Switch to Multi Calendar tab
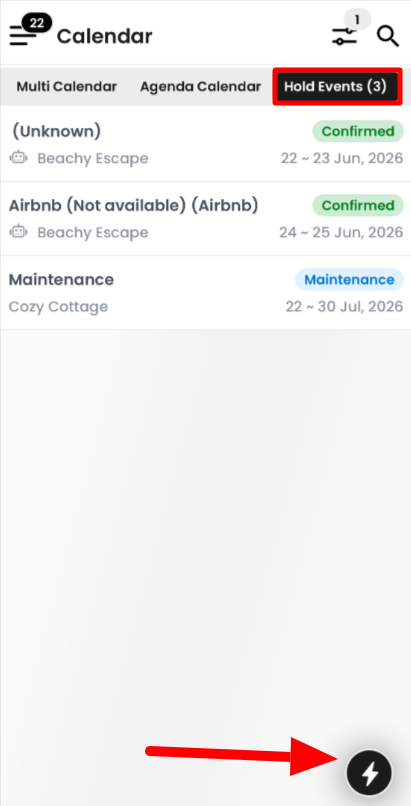The width and height of the screenshot is (411, 806). point(66,86)
